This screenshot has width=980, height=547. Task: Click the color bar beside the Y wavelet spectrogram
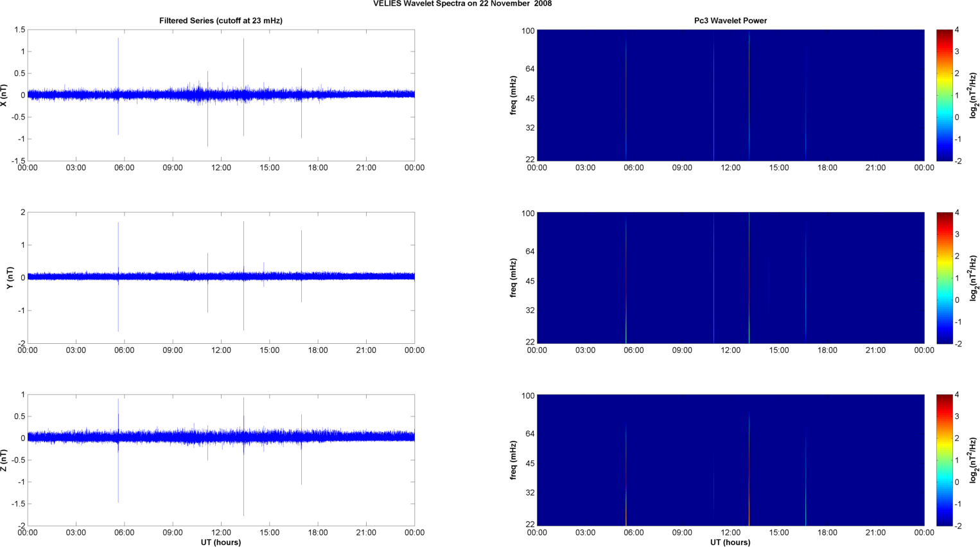tap(944, 278)
